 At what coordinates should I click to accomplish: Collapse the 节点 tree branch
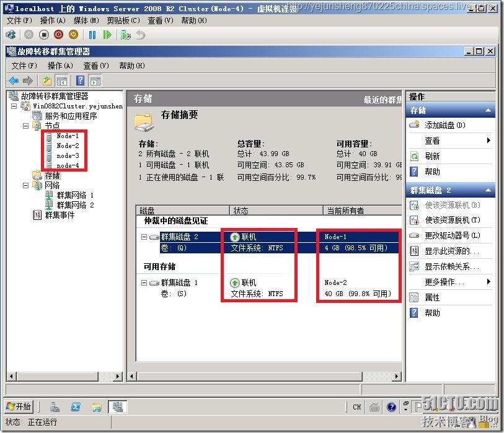pyautogui.click(x=25, y=126)
